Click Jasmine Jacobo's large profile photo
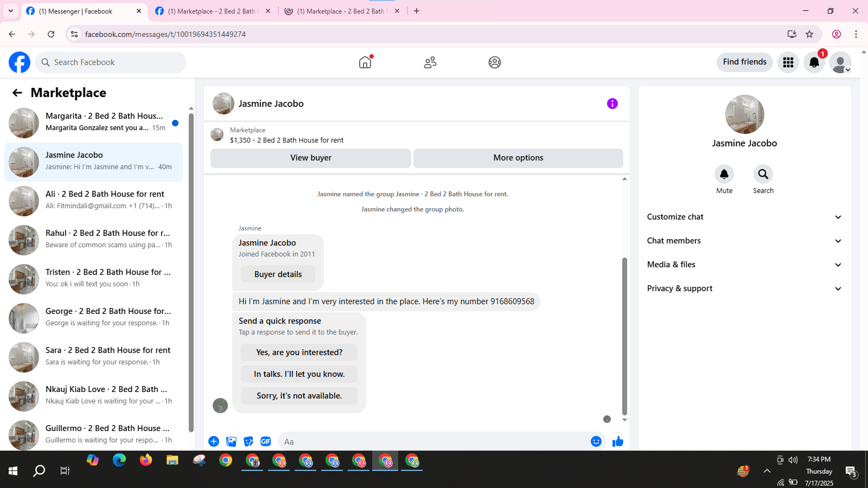The height and width of the screenshot is (488, 868). 745,114
